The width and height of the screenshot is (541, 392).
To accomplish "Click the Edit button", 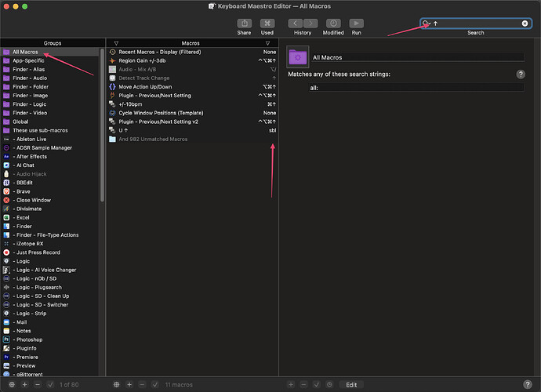I will [x=351, y=385].
